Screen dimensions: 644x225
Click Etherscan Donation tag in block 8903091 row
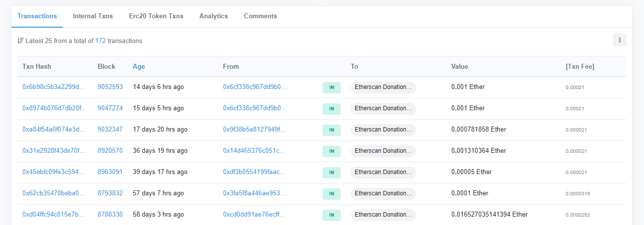383,172
